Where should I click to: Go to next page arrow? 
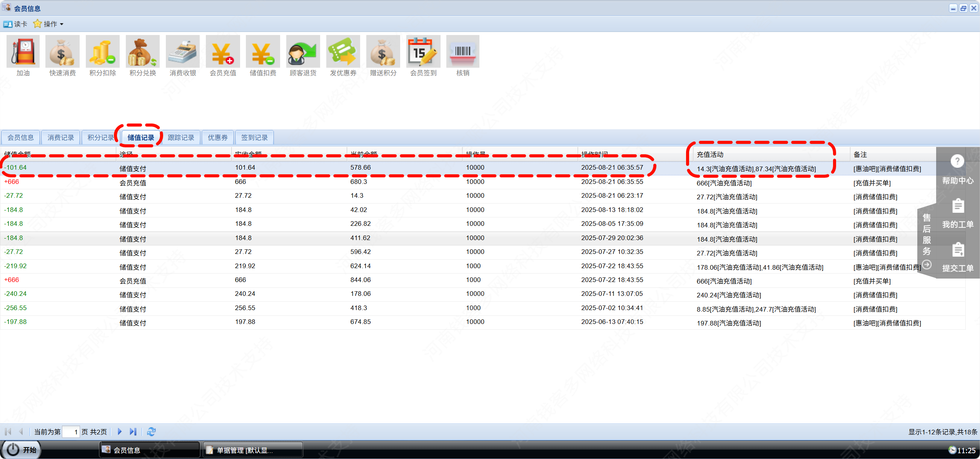[120, 432]
